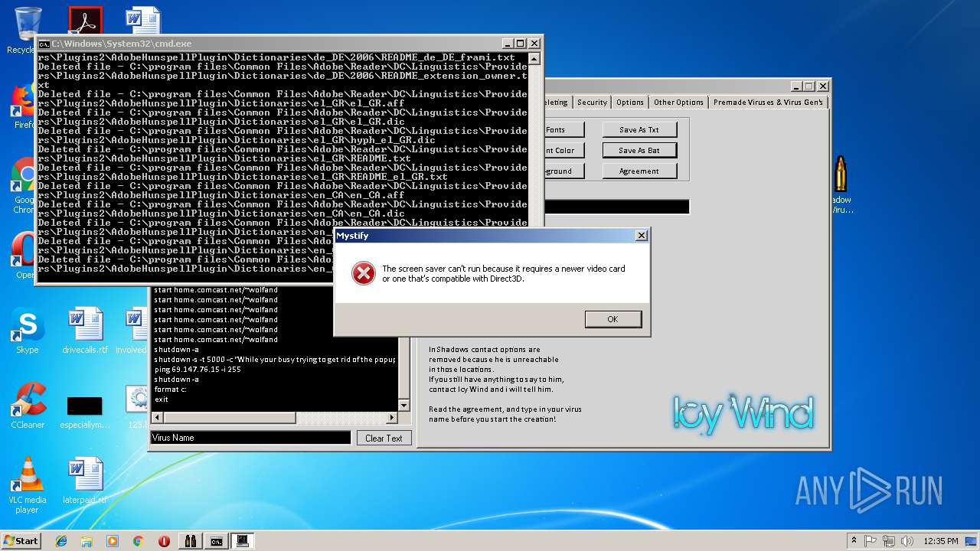Open the Agreement button

click(639, 171)
